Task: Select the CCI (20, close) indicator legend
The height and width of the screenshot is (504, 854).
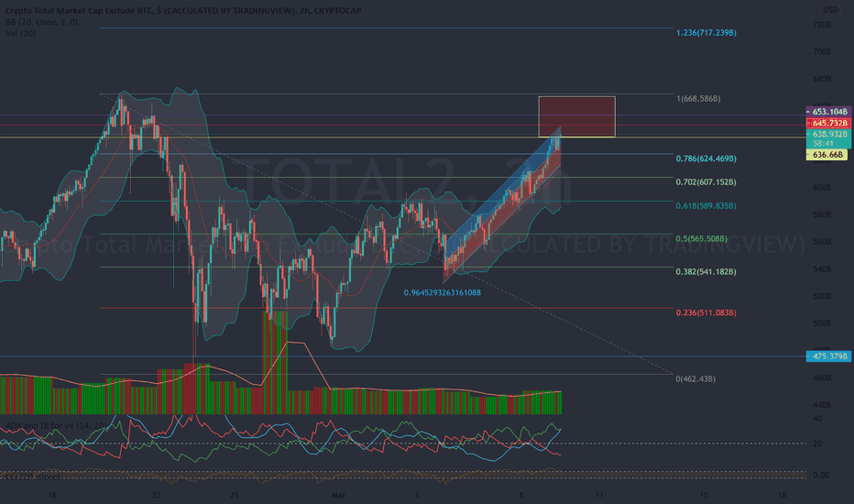Action: tap(32, 477)
